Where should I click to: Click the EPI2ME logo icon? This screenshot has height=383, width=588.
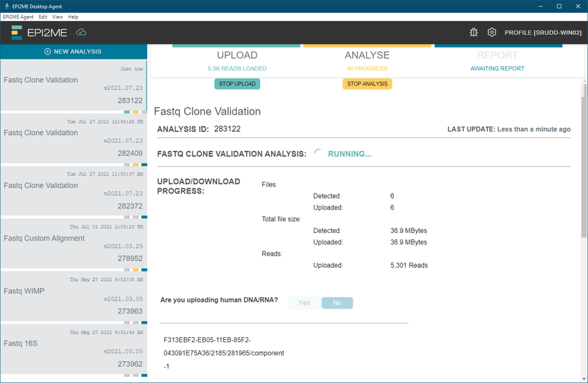16,32
